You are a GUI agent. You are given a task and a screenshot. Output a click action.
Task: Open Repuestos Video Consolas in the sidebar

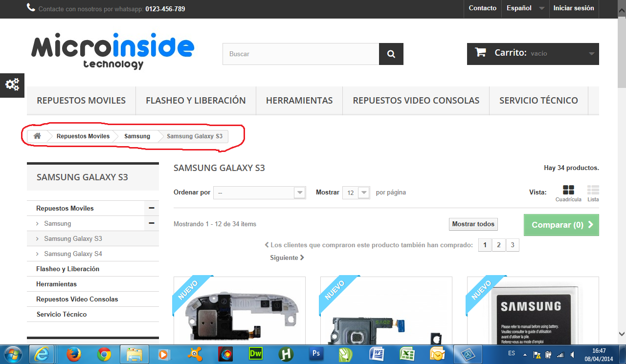click(77, 300)
